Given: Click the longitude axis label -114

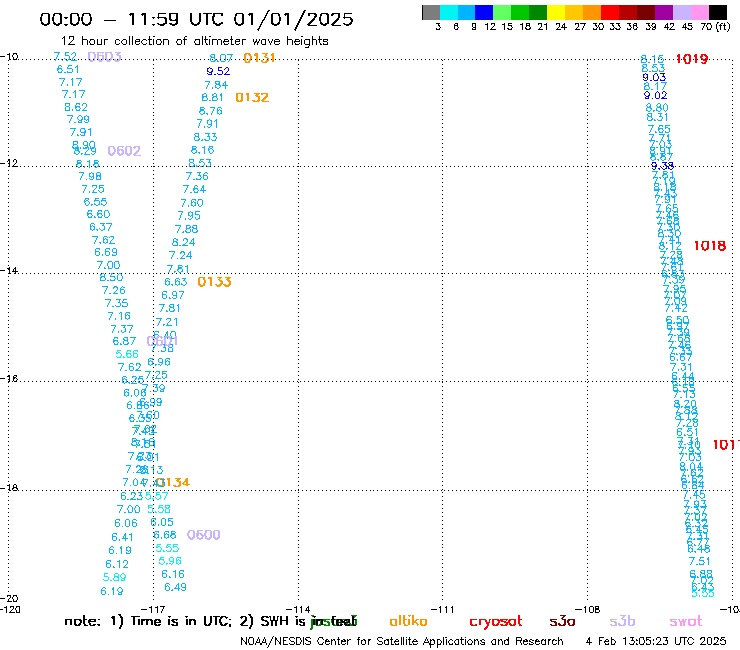Looking at the screenshot, I should [x=299, y=609].
